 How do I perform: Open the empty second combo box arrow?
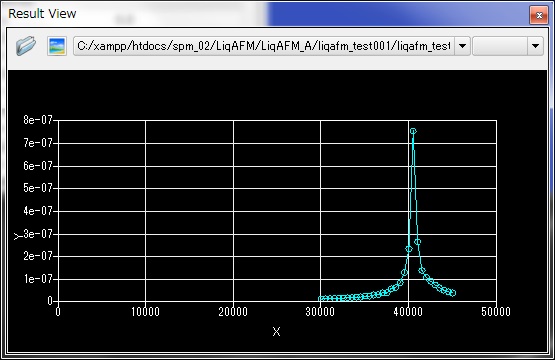click(535, 46)
